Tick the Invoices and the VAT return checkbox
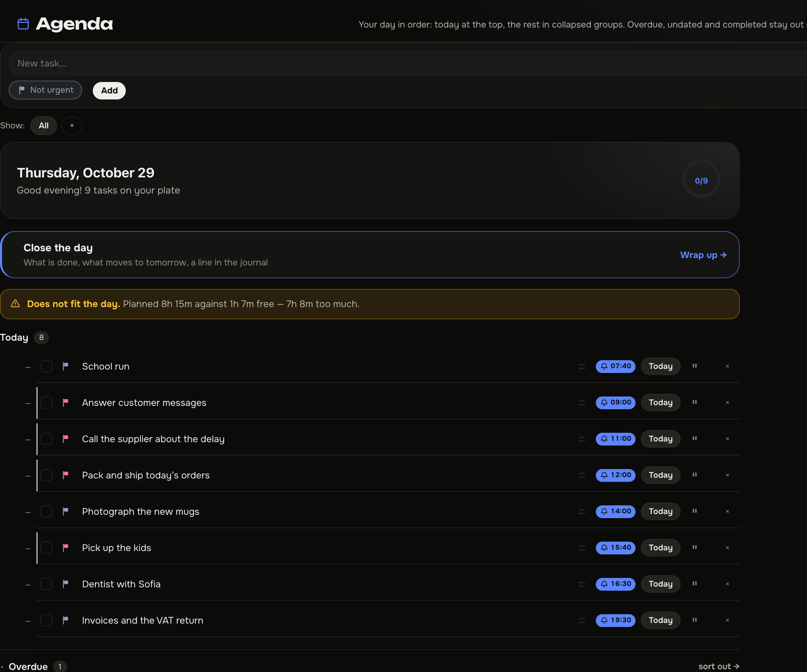This screenshot has width=807, height=672. [46, 620]
